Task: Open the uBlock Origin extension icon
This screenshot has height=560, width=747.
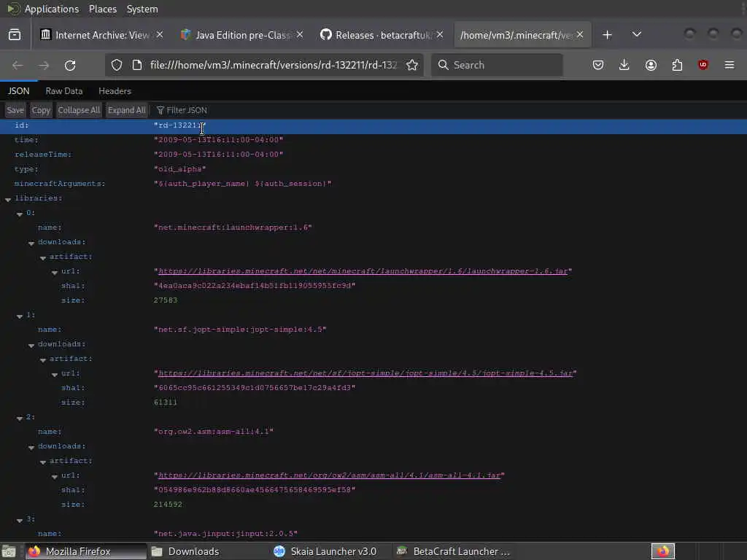Action: click(703, 65)
